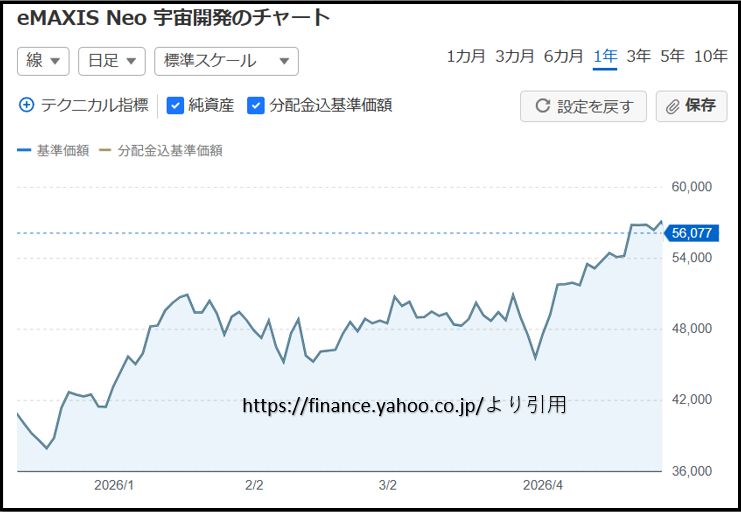The height and width of the screenshot is (512, 741).
Task: Click the 分配金込基準価額 legend marker
Action: (x=105, y=151)
